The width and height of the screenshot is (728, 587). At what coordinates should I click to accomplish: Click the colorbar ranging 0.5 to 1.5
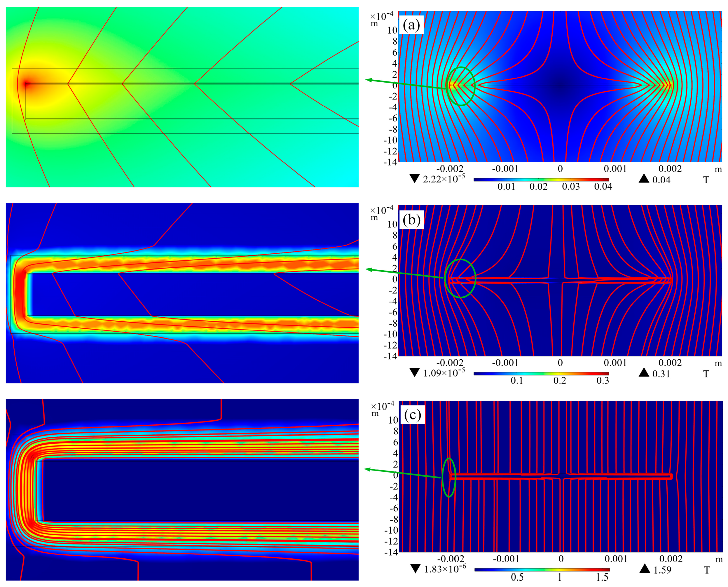coord(542,570)
